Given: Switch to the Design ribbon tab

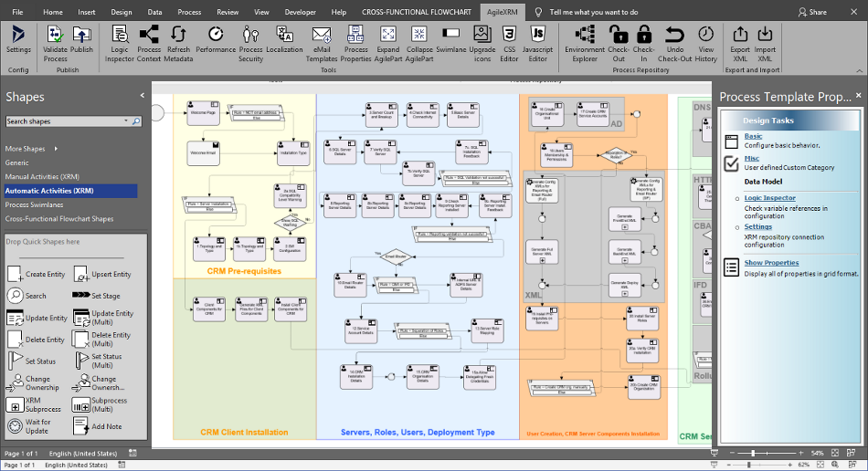Looking at the screenshot, I should coord(122,12).
